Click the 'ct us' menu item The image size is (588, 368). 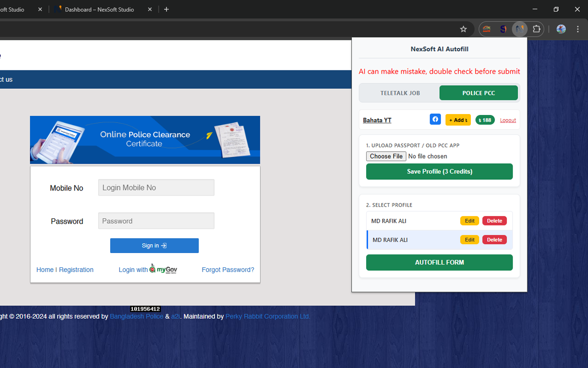[6, 80]
